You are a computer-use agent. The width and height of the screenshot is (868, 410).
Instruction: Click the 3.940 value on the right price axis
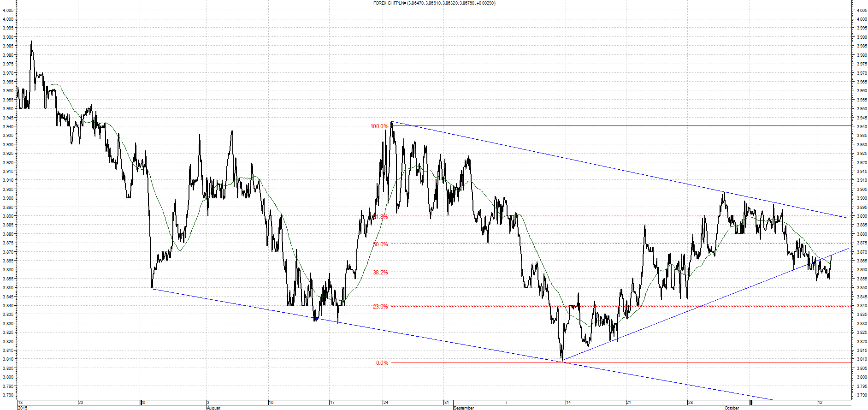tap(861, 127)
